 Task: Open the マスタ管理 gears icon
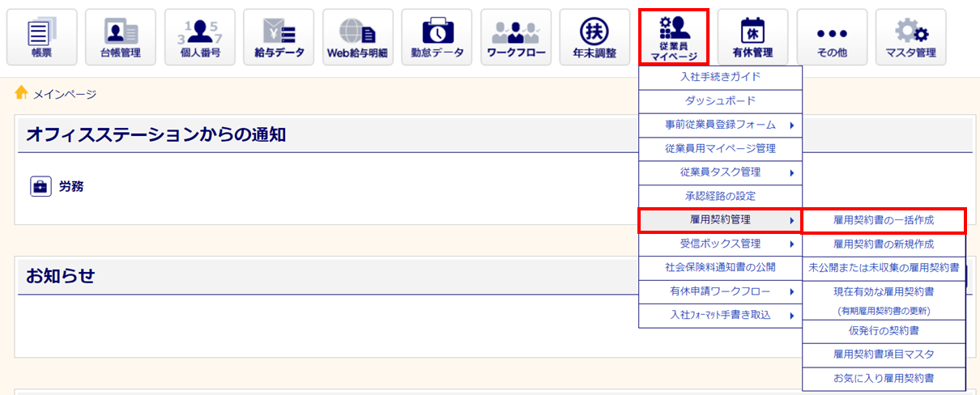[910, 37]
